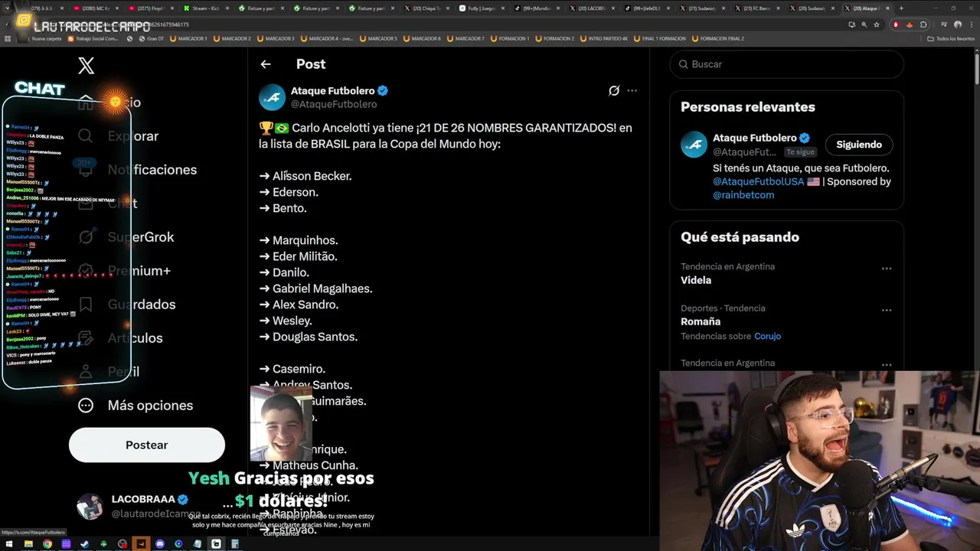Viewport: 980px width, 551px height.
Task: Click the Buscar search field
Action: tap(786, 64)
